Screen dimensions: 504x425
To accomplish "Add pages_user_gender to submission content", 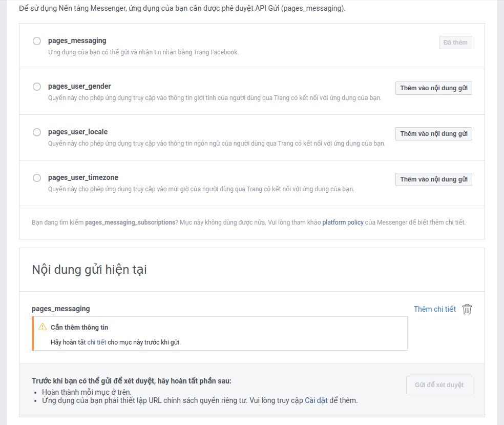I will (433, 88).
